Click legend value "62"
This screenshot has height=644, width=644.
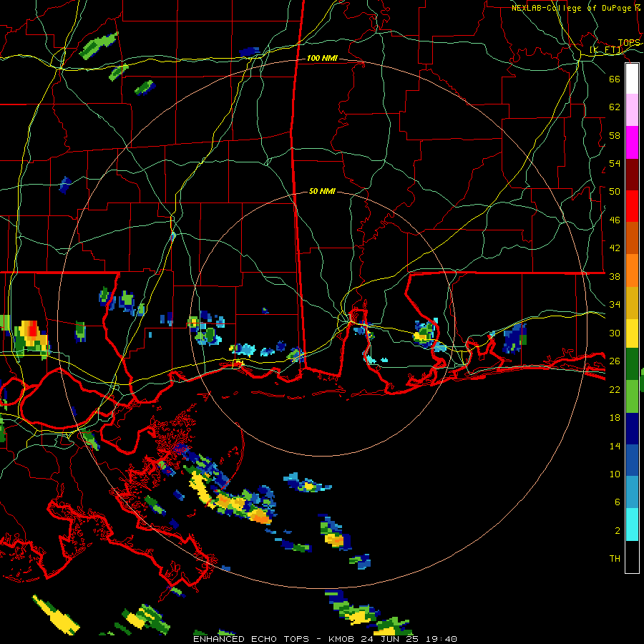coord(615,107)
